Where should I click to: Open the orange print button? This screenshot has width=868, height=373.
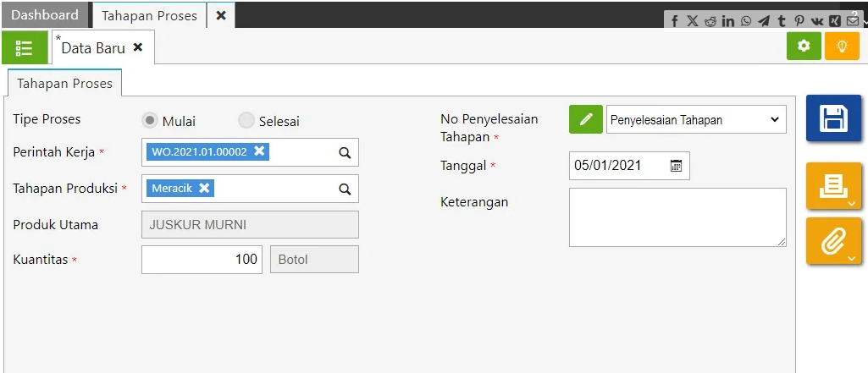pos(833,186)
